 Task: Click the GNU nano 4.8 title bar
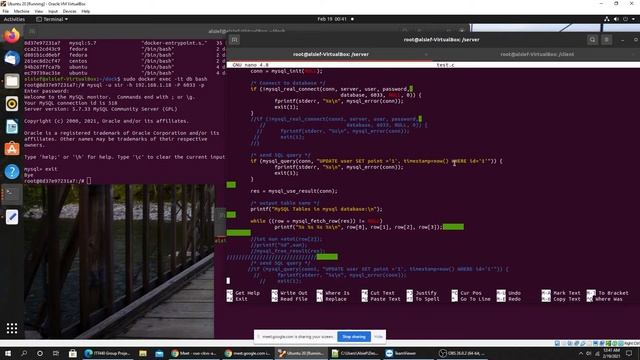click(x=433, y=65)
